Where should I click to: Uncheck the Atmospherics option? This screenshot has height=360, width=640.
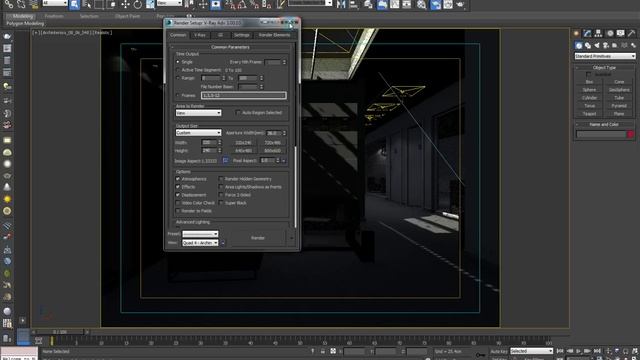click(178, 179)
